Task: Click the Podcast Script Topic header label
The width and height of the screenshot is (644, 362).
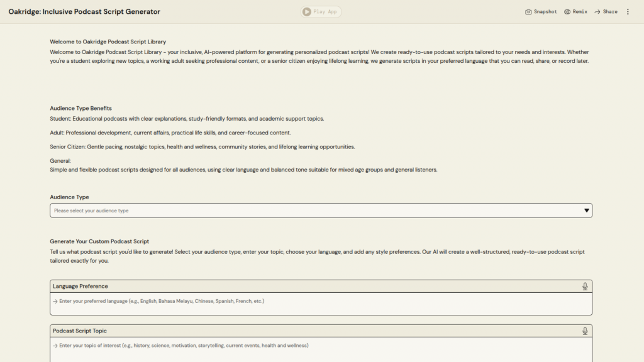Action: pos(80,331)
